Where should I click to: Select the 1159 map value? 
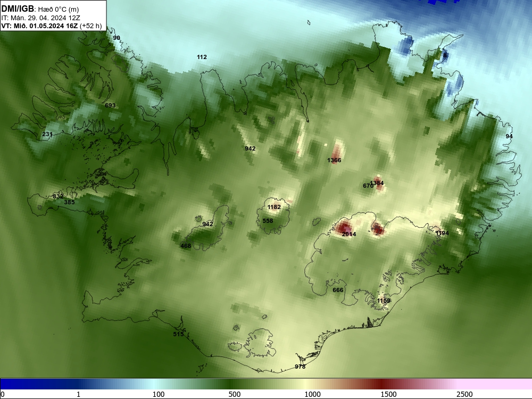(x=384, y=301)
